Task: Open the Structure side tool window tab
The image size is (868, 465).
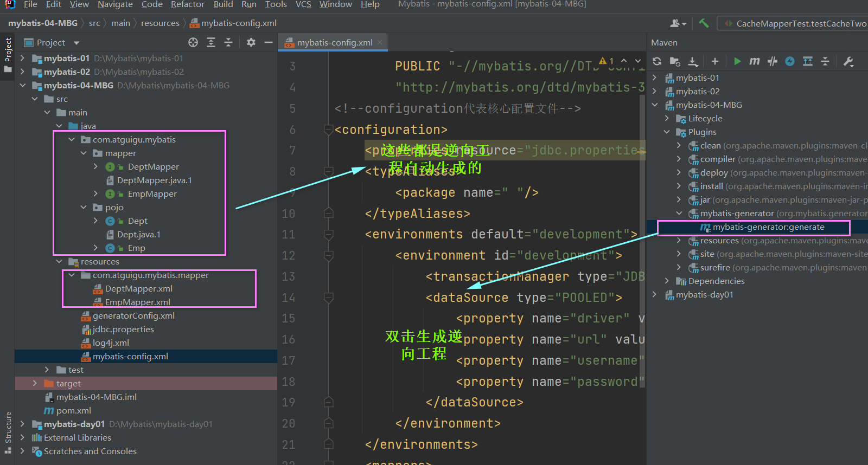Action: [8, 432]
